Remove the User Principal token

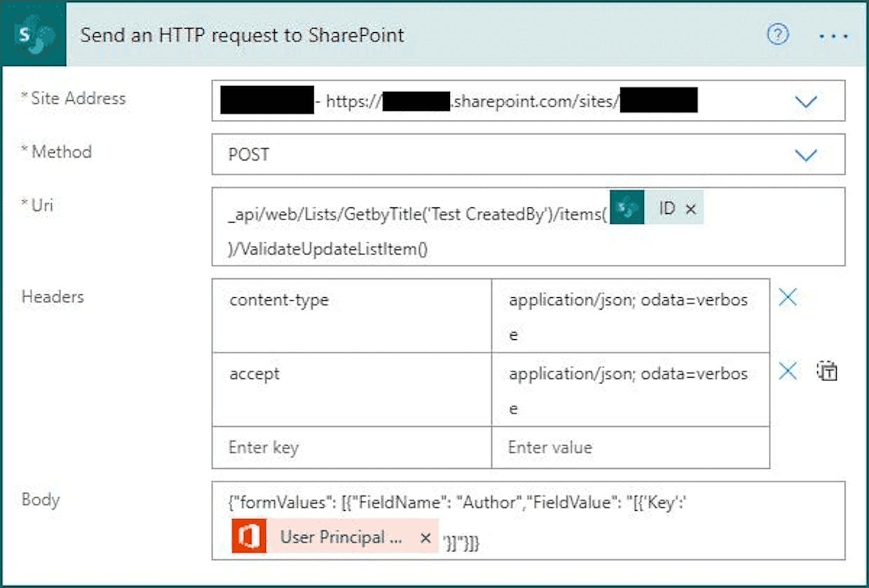pos(425,538)
